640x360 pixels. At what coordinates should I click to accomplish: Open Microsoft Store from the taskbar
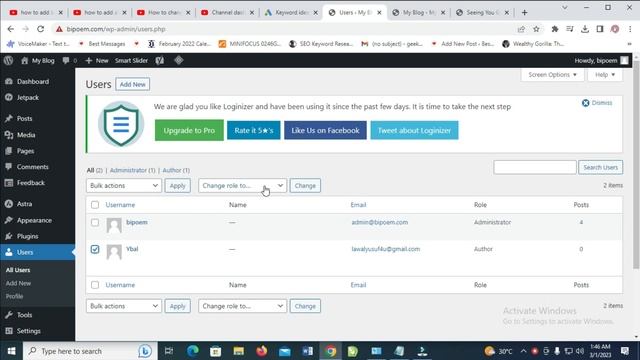click(216, 351)
